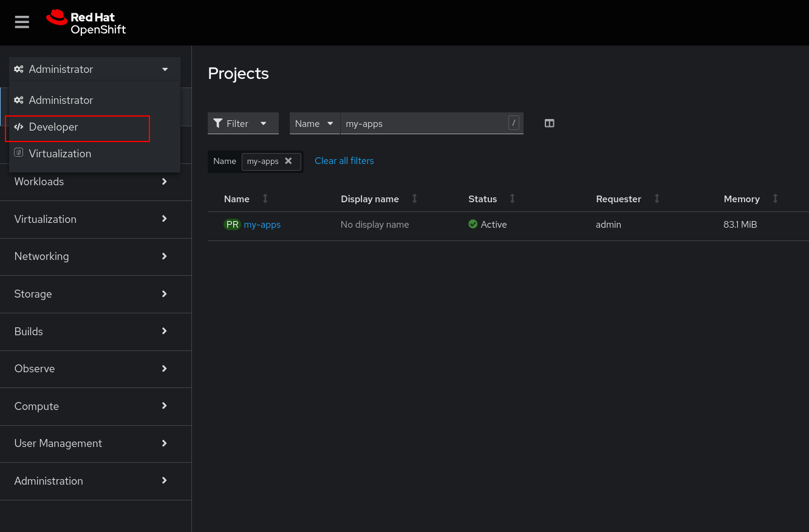Sort by Requester column arrows
Screen dimensions: 809x532
click(657, 199)
